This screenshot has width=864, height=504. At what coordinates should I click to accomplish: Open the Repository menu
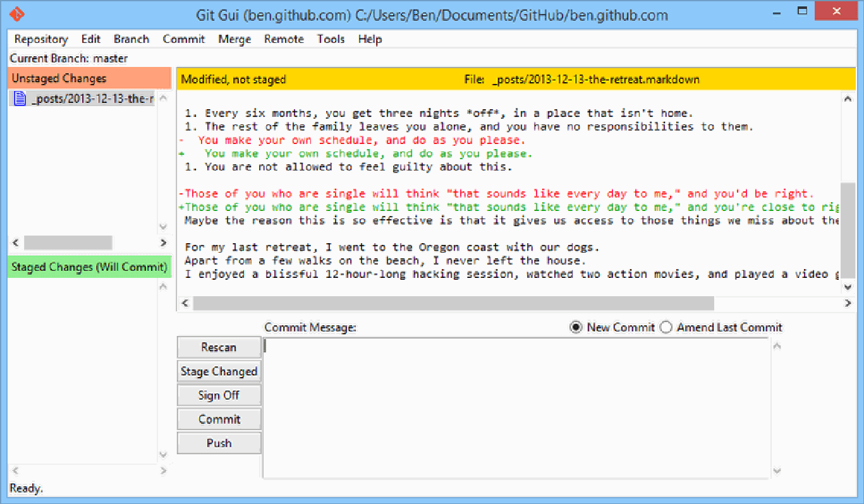tap(41, 39)
